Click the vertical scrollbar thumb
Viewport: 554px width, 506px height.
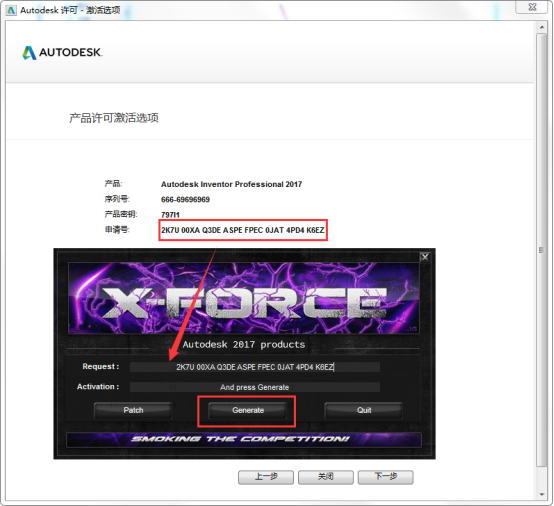[541, 250]
